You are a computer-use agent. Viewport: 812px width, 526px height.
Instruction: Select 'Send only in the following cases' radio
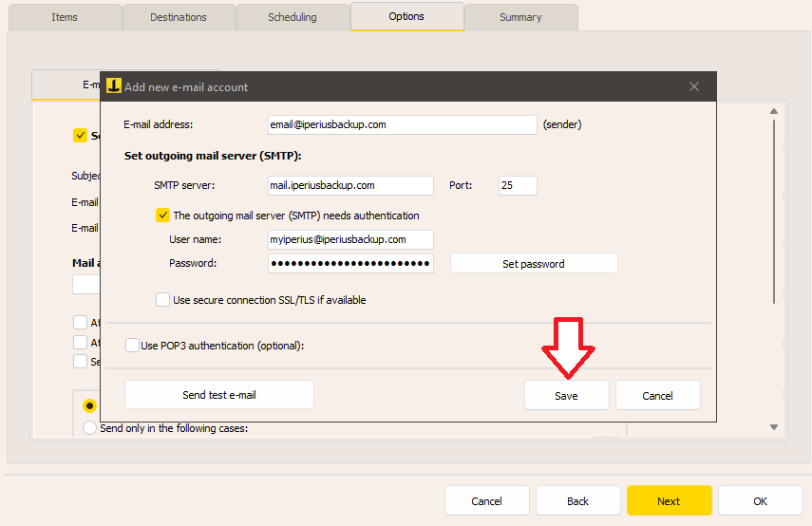89,428
